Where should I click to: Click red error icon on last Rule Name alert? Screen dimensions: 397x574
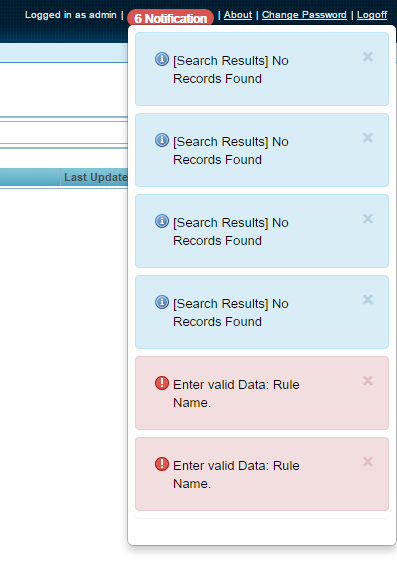pyautogui.click(x=162, y=464)
